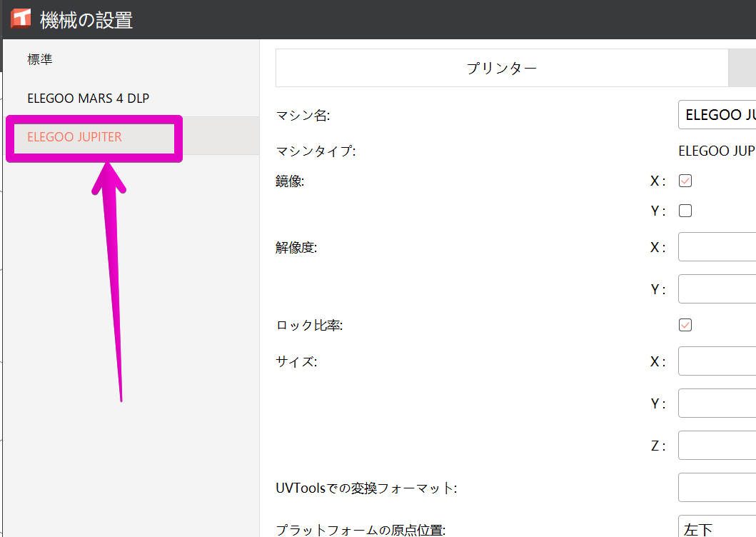Select ELEGOO JUPITER machine in list
The image size is (756, 537).
131,136
